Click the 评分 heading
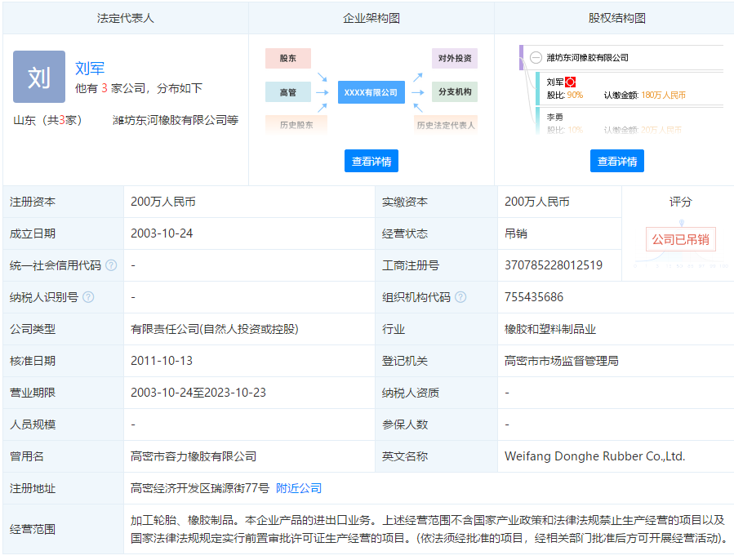 click(x=680, y=202)
